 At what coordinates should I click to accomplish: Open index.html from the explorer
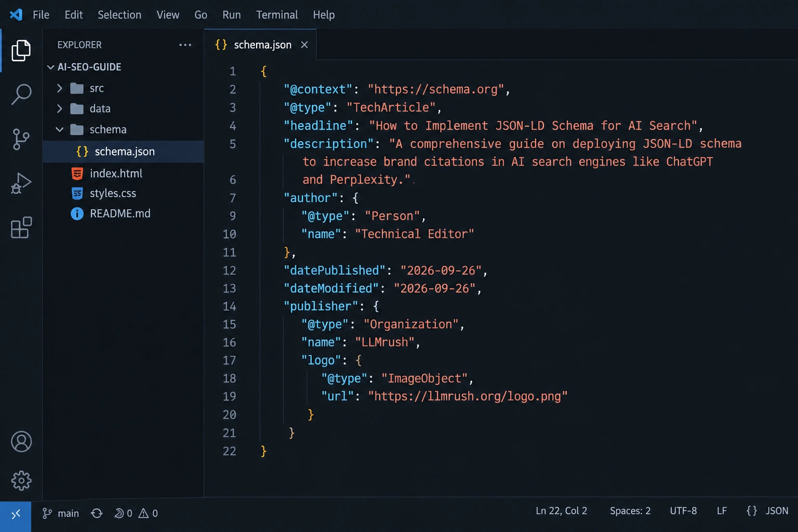[123, 174]
